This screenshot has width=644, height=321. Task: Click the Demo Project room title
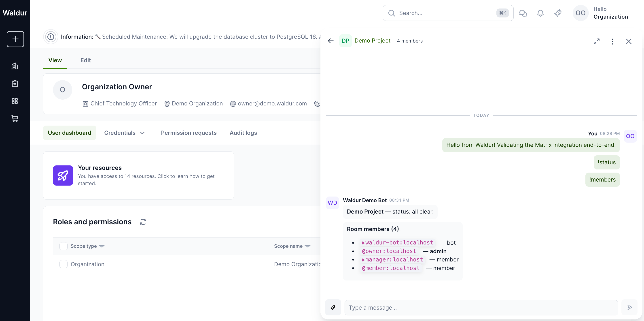pyautogui.click(x=372, y=41)
